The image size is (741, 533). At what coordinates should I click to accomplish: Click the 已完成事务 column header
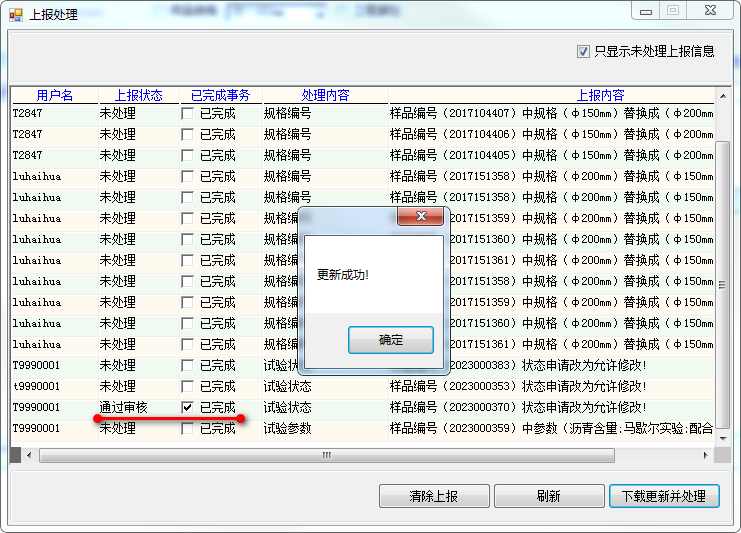click(x=221, y=95)
